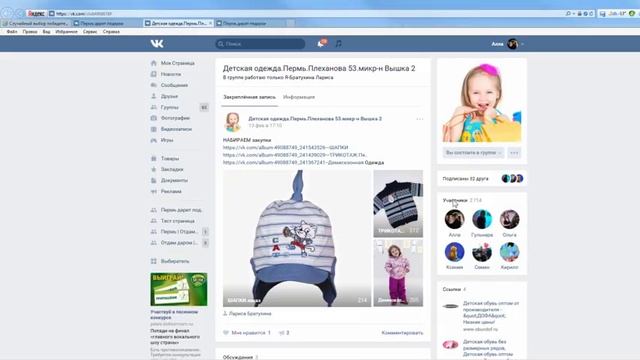Open the 'Вы состоите в группе' dropdown

point(473,153)
